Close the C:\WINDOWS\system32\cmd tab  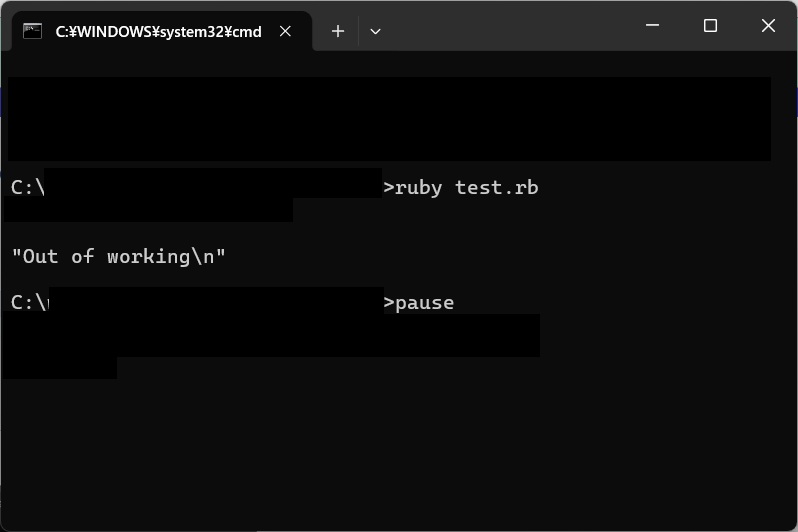pos(285,31)
